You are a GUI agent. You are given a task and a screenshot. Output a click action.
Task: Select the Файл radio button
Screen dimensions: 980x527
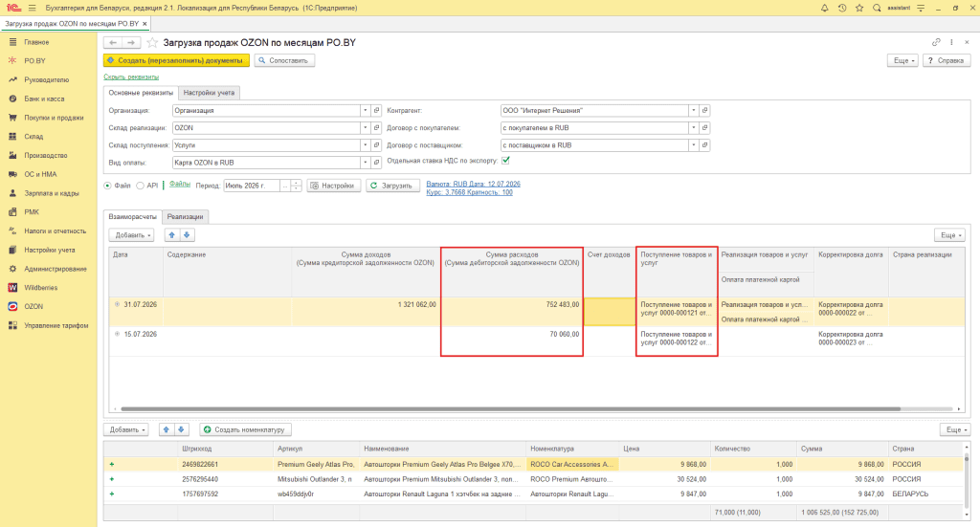pyautogui.click(x=107, y=186)
